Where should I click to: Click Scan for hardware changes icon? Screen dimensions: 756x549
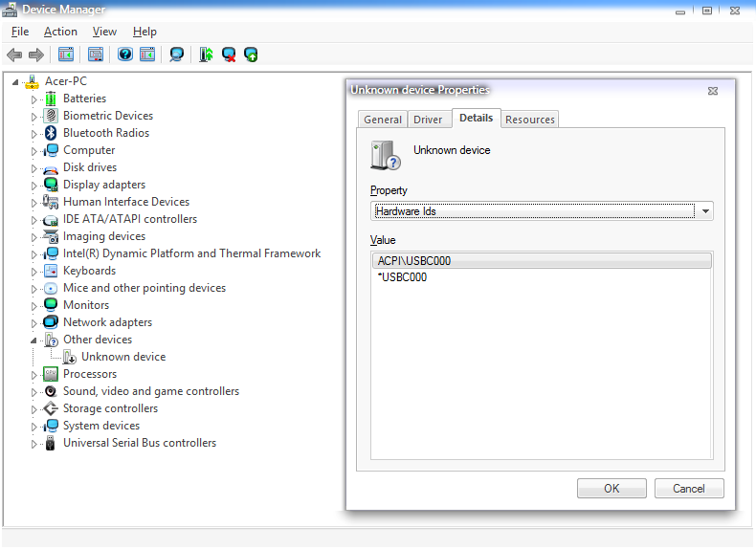click(x=177, y=55)
